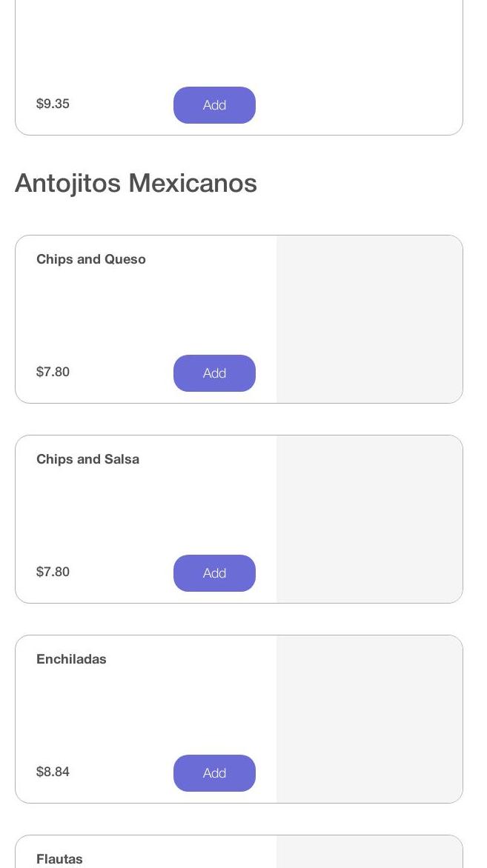Add Chips and Queso to the order

click(x=214, y=373)
